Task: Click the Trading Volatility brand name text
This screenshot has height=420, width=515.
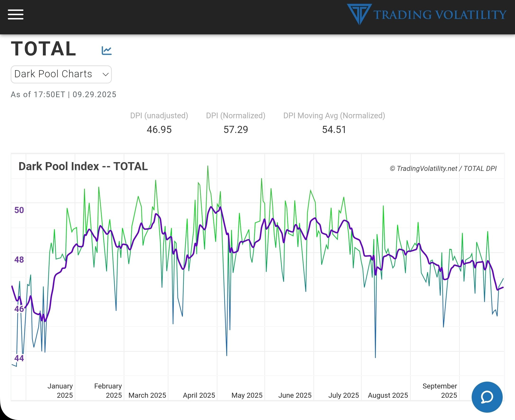Action: (x=440, y=15)
